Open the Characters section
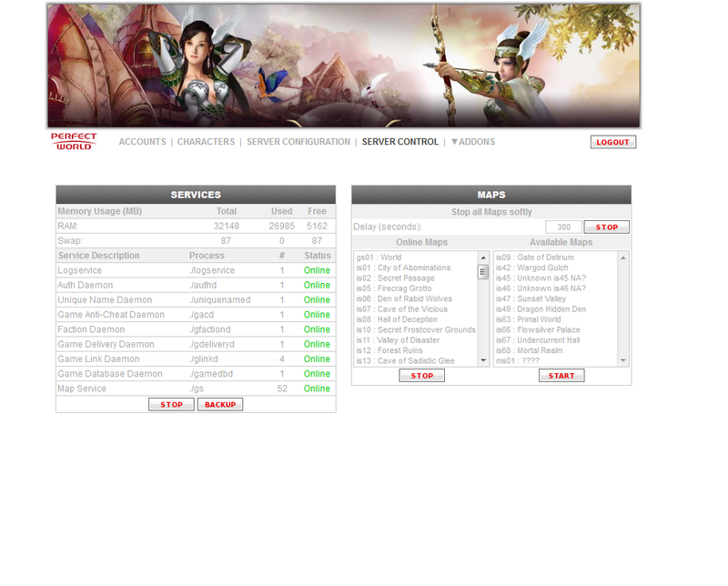Screen dimensions: 728x586 (206, 142)
